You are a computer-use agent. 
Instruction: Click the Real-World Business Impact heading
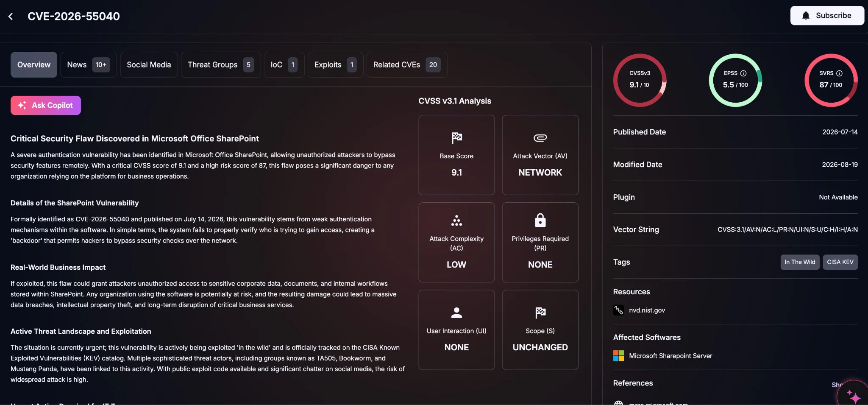(x=58, y=267)
